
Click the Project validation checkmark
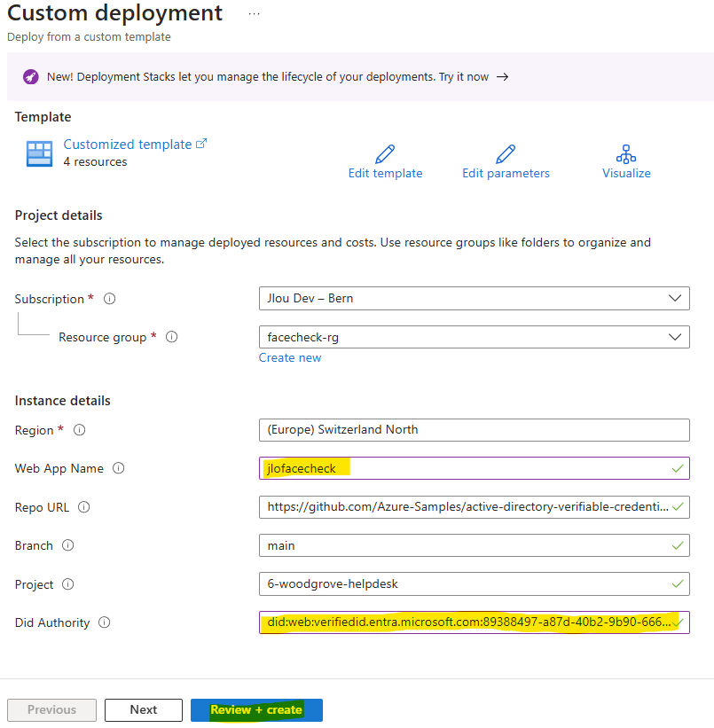(678, 583)
